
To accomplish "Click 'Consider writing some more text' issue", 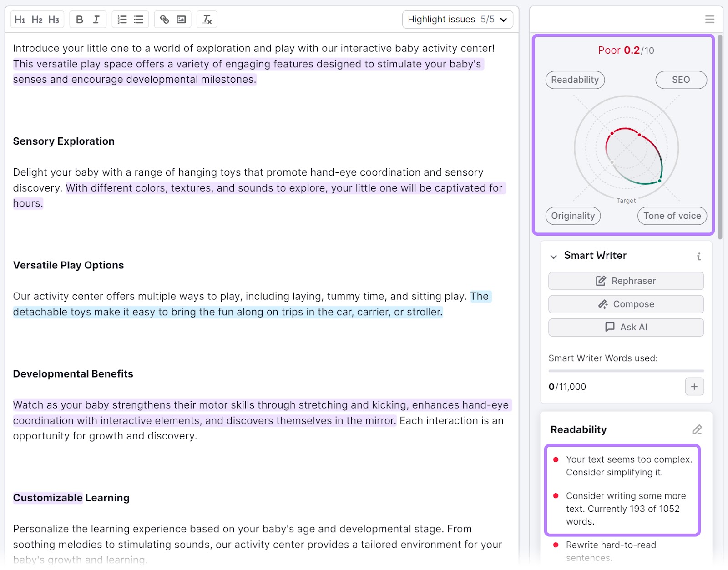I will click(x=626, y=509).
